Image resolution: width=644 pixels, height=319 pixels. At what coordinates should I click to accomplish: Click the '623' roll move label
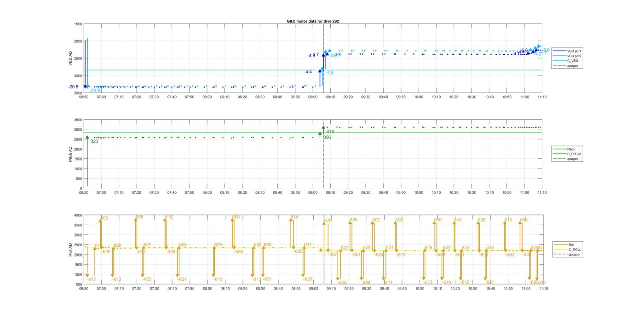pos(466,248)
